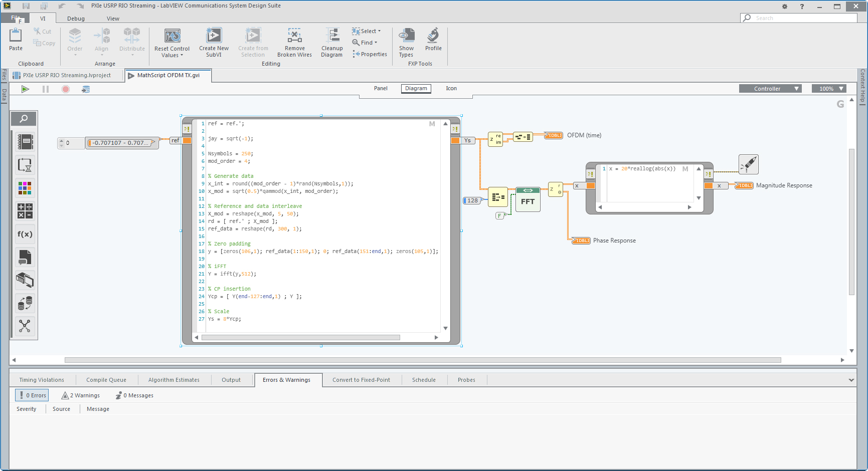Image resolution: width=868 pixels, height=471 pixels.
Task: Toggle the 2 Warnings filter
Action: point(81,395)
